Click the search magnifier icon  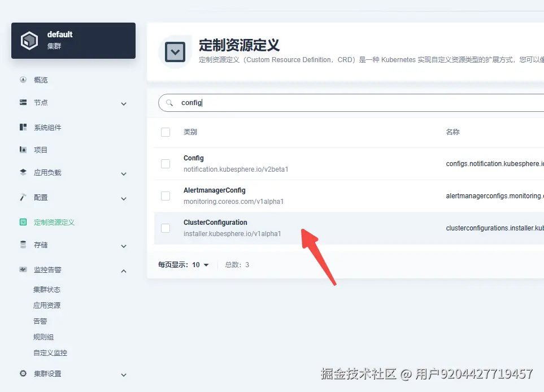pyautogui.click(x=169, y=103)
